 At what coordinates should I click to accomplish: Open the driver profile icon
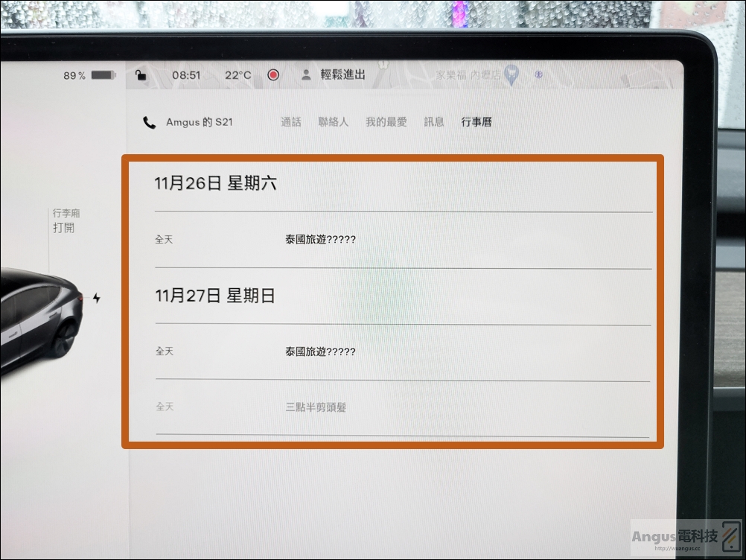click(x=306, y=74)
